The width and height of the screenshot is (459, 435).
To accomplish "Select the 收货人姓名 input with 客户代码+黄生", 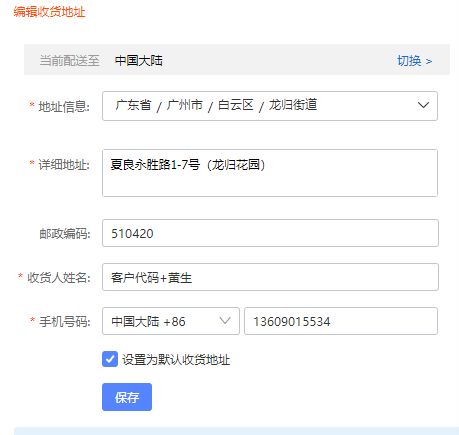I will pos(270,277).
